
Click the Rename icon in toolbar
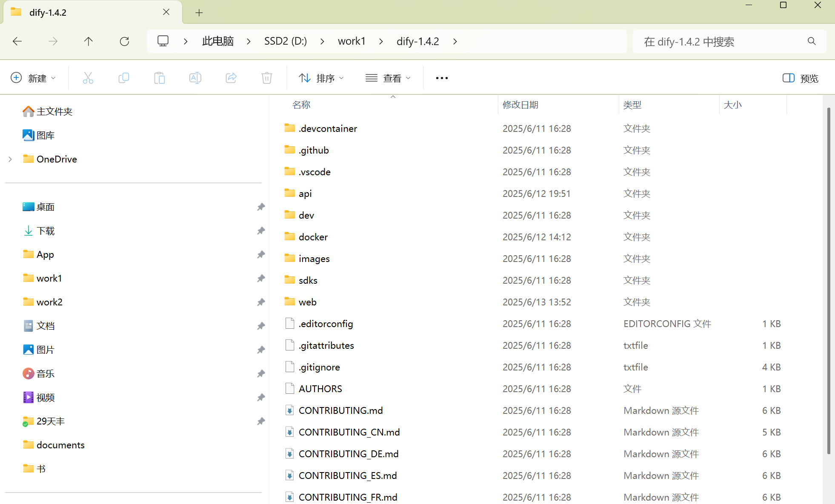click(x=195, y=78)
